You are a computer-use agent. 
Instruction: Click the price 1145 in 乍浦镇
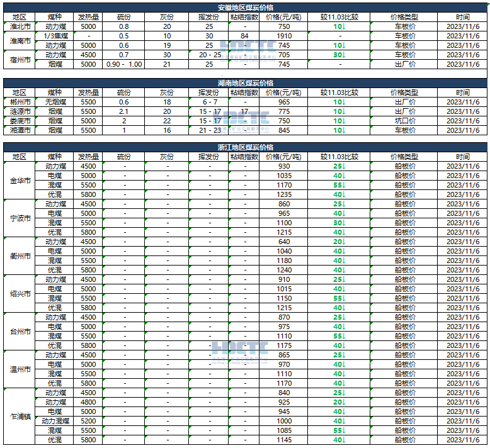284,440
